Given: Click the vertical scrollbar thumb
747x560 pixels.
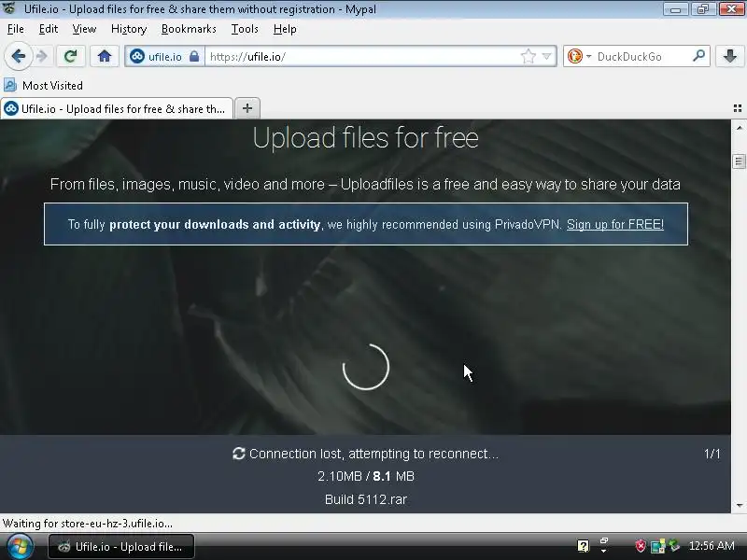Looking at the screenshot, I should (739, 161).
